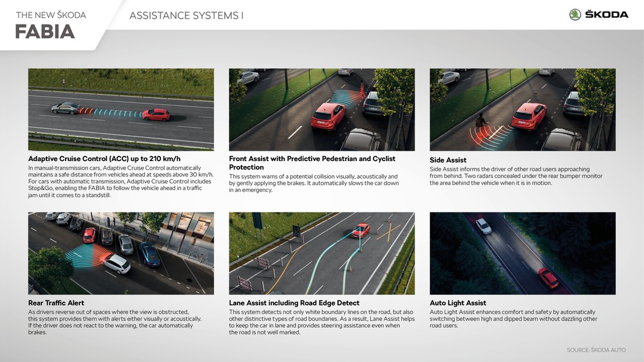Image resolution: width=644 pixels, height=362 pixels.
Task: Click the Side Assist description paragraph
Action: point(516,176)
